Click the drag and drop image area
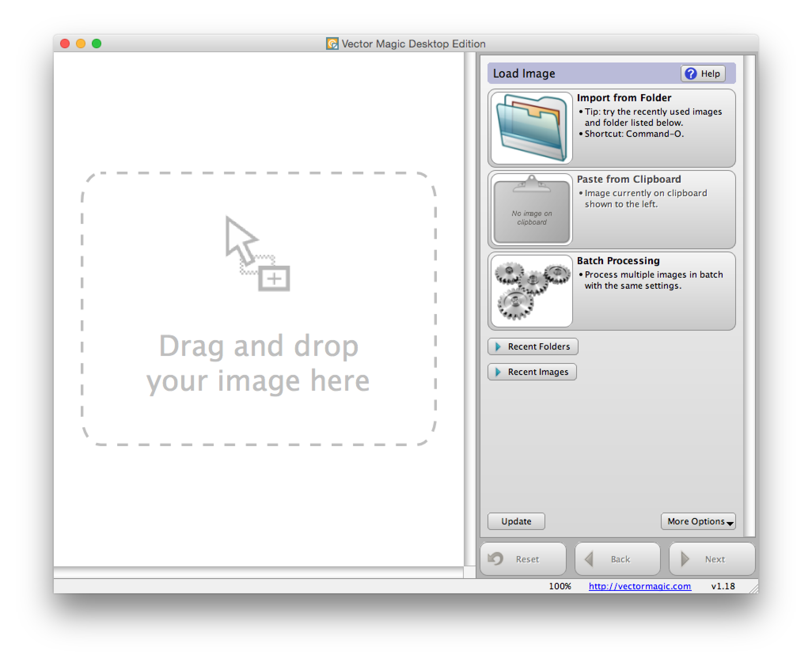This screenshot has height=666, width=812. tap(259, 309)
